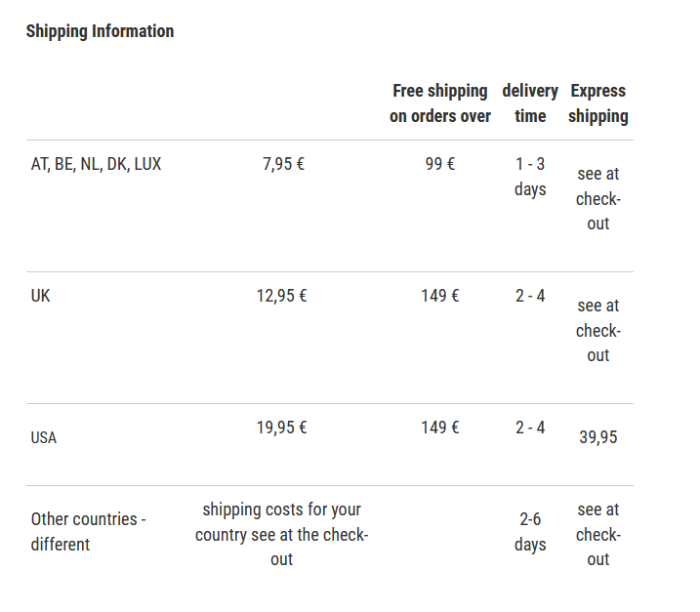Image resolution: width=700 pixels, height=612 pixels.
Task: Select the 1 - 3 days delivery time
Action: pos(530,177)
